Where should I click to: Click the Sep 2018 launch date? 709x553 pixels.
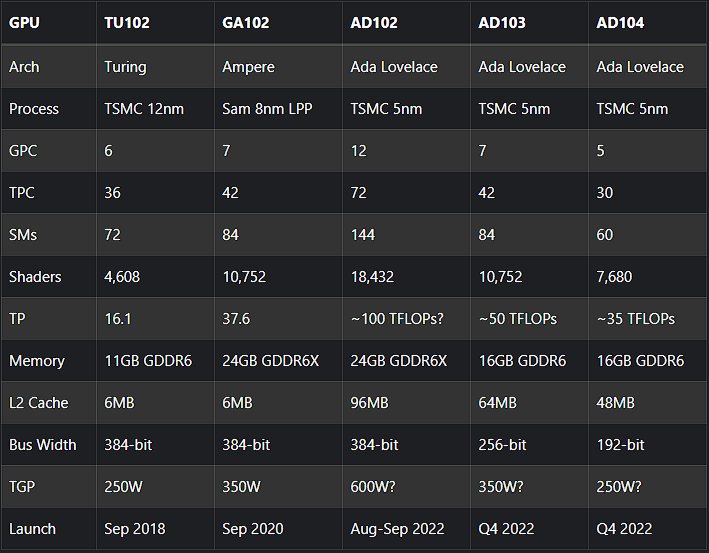(135, 529)
